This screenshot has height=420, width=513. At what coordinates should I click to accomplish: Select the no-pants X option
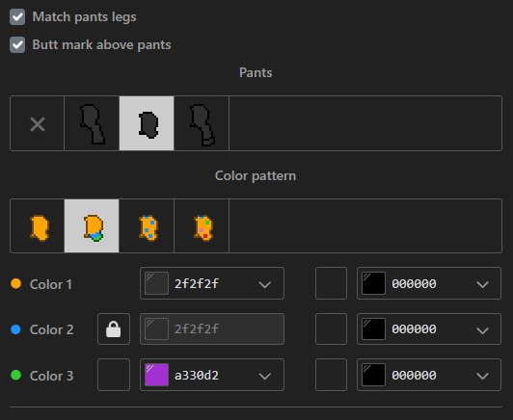click(38, 123)
